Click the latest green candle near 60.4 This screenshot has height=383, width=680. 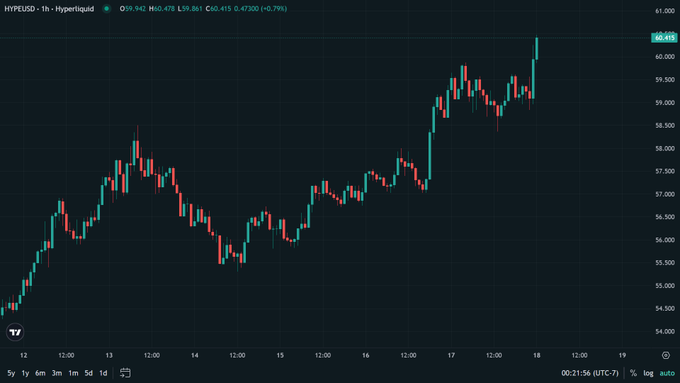tap(536, 48)
